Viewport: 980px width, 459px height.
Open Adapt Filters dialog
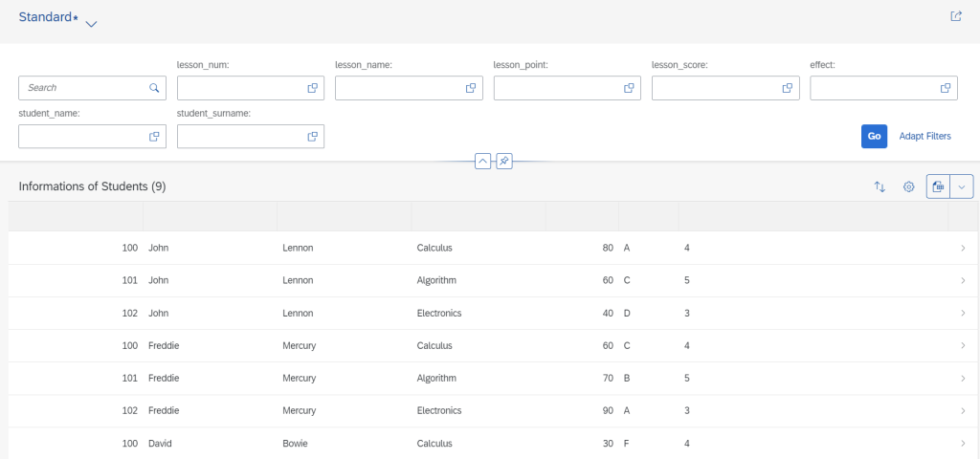click(925, 136)
